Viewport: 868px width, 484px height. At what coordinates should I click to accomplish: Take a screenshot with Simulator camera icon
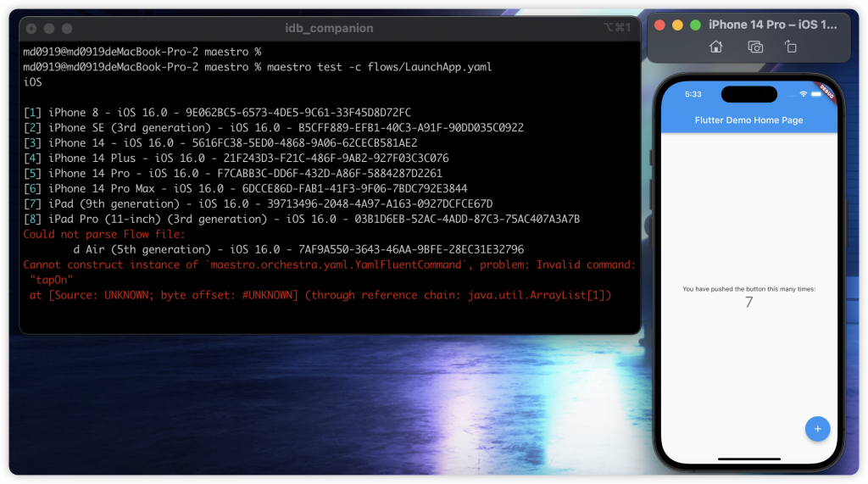tap(755, 47)
